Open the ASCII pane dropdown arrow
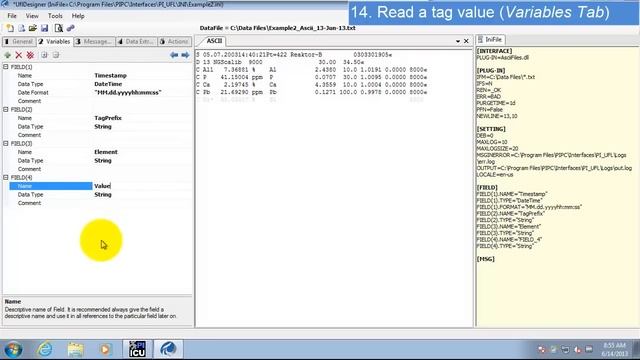Screen dimensions: 640x360 click(x=458, y=41)
